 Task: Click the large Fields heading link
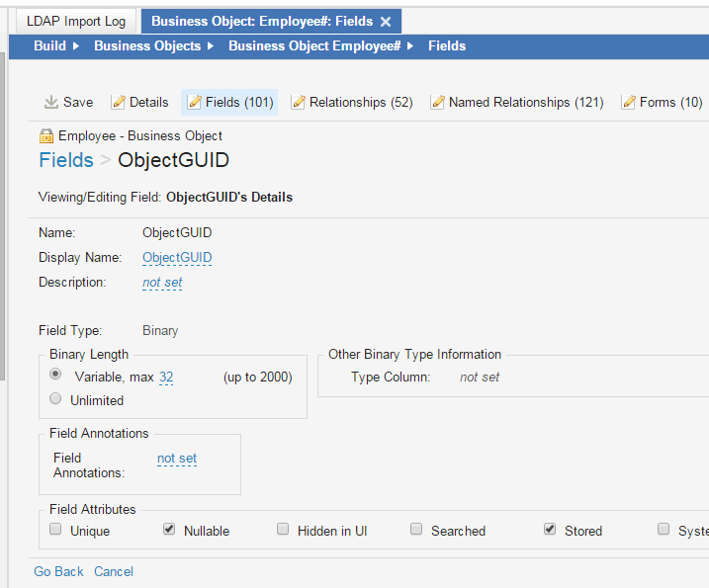point(66,160)
